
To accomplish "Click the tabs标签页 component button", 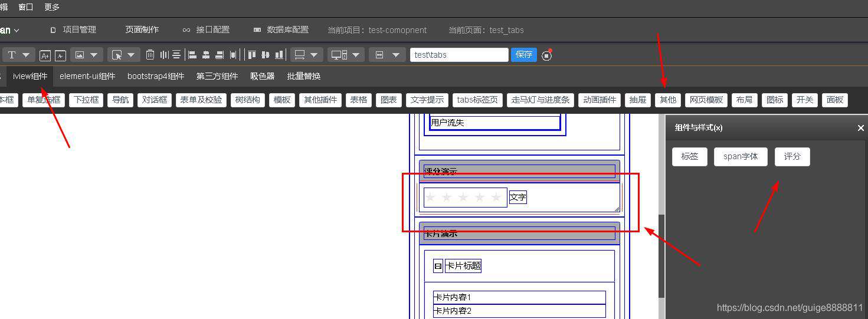I will [478, 100].
